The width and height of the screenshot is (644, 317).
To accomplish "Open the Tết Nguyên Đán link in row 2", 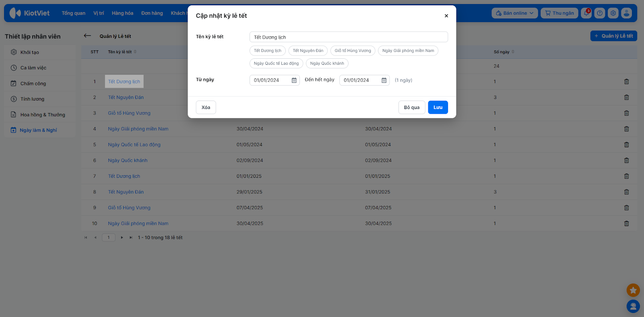I will coord(126,97).
